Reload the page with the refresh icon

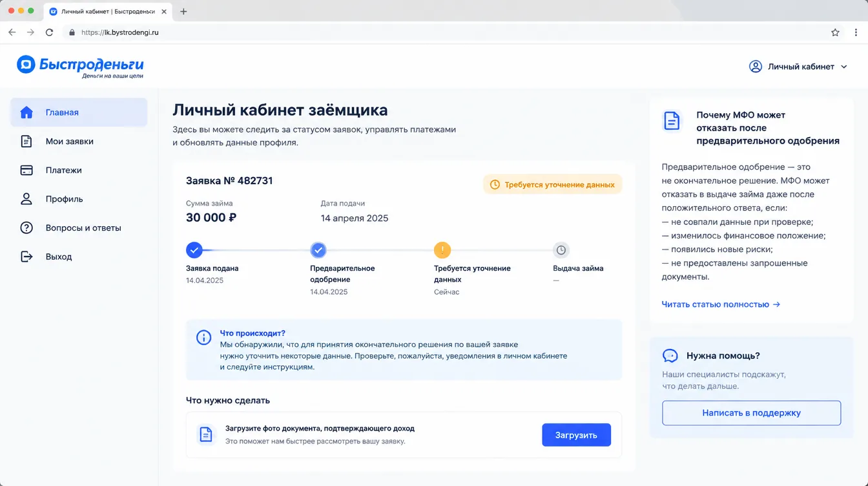tap(49, 32)
